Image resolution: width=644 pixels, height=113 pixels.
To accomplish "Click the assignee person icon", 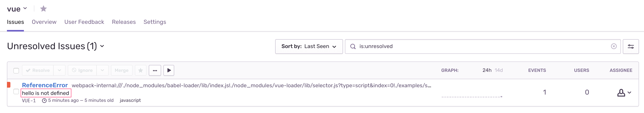I will 621,93.
